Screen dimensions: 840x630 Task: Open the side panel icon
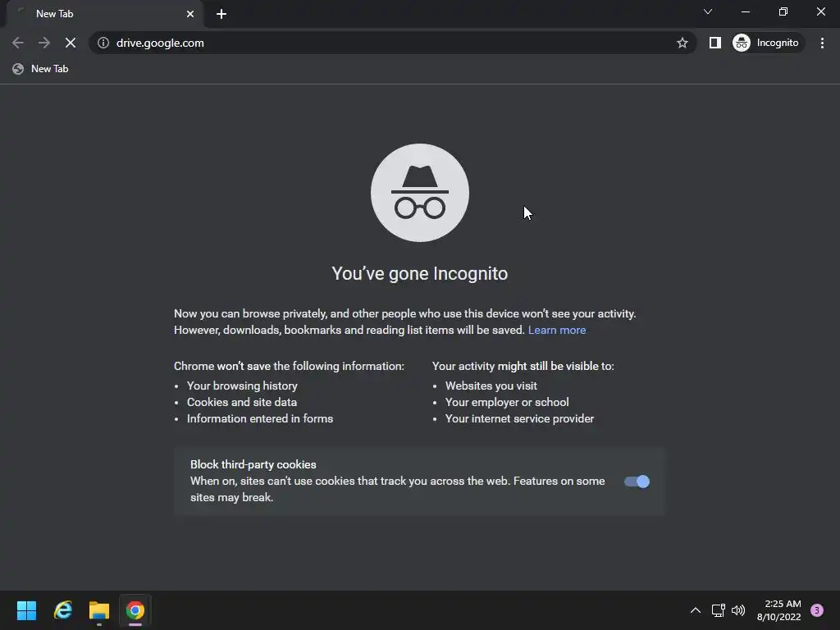(715, 43)
